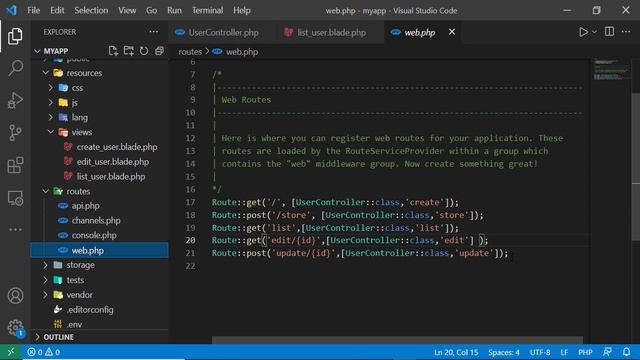Open the Accounts menu icon
The width and height of the screenshot is (640, 360).
pyautogui.click(x=16, y=296)
